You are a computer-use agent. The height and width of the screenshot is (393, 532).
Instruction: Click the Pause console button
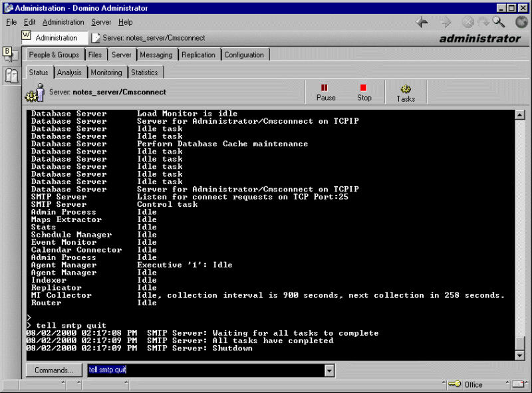(326, 92)
